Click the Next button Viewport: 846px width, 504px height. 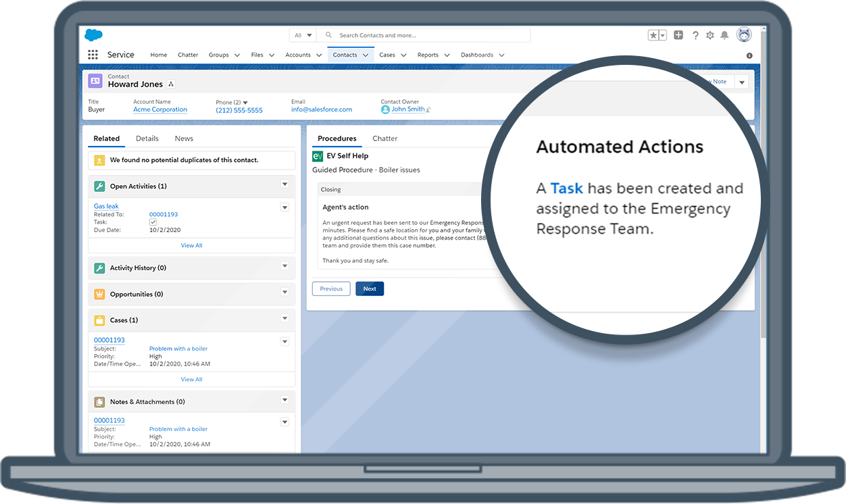point(370,288)
